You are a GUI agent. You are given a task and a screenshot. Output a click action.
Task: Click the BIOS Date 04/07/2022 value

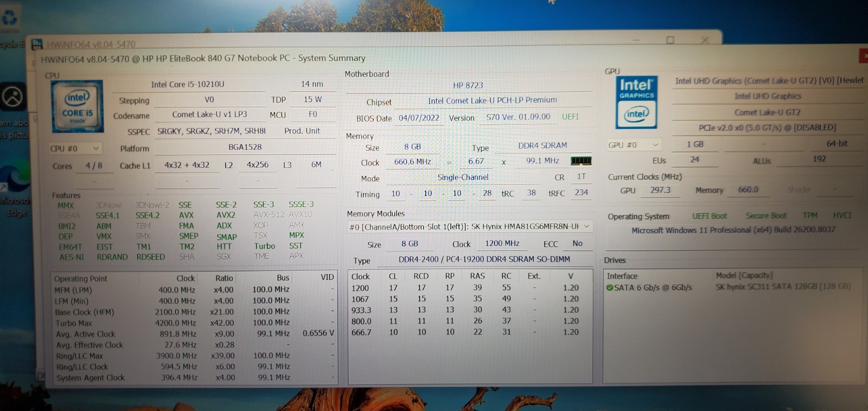click(419, 118)
